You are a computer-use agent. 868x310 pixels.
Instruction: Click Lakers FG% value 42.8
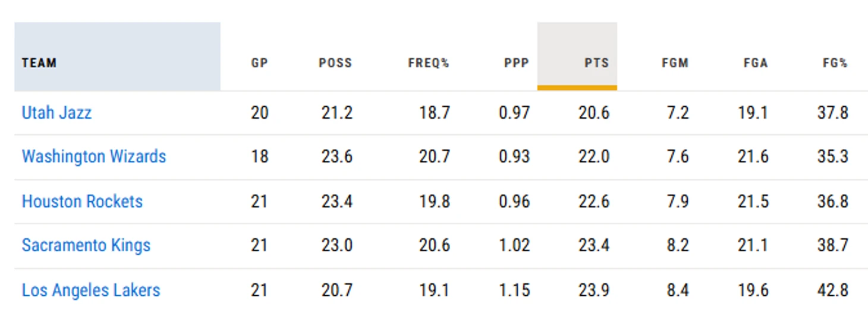(832, 290)
